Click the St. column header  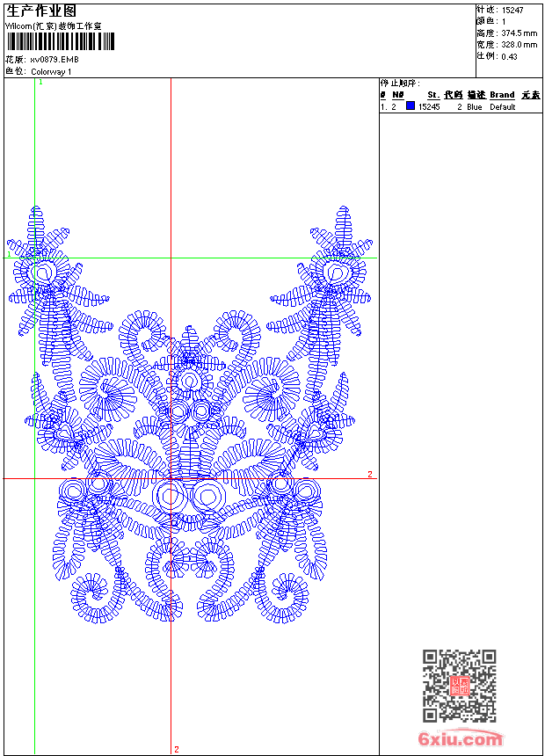pyautogui.click(x=433, y=95)
